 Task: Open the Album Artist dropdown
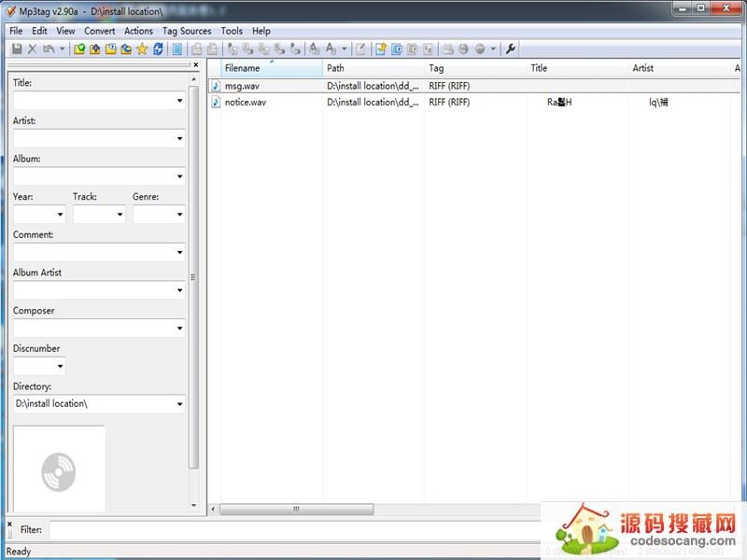[x=179, y=290]
